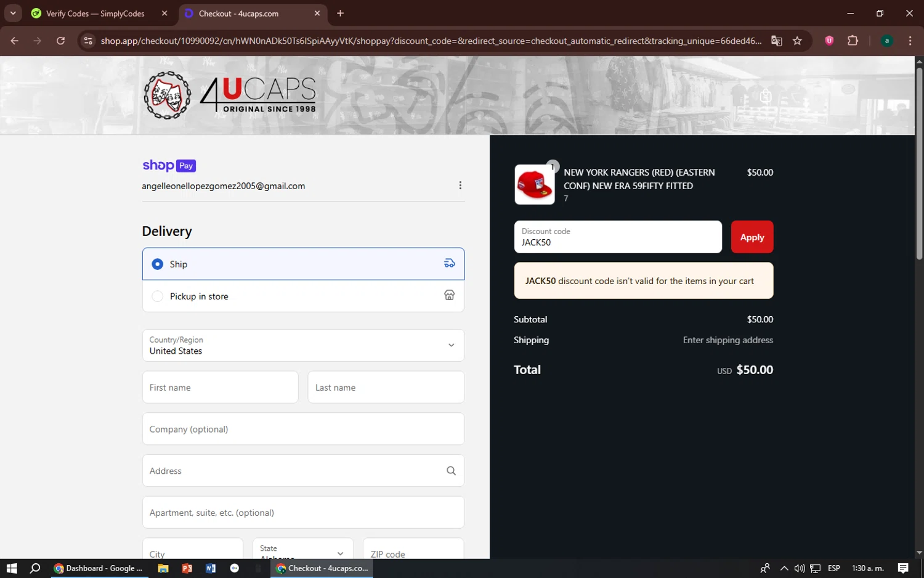The height and width of the screenshot is (578, 924).
Task: Click the New York Rangers cap thumbnail
Action: pos(534,184)
